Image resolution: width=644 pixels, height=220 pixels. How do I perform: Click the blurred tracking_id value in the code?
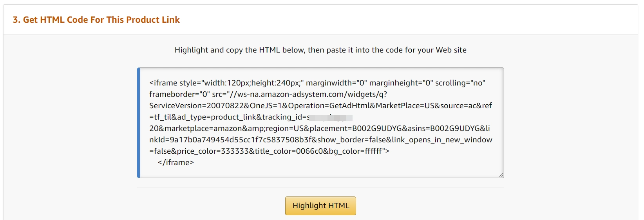pos(330,117)
